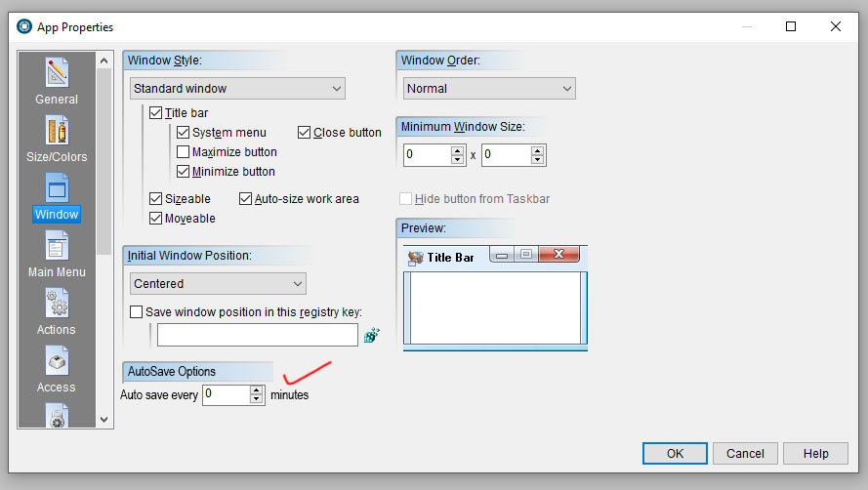Toggle Save window position in registry key

coord(136,311)
